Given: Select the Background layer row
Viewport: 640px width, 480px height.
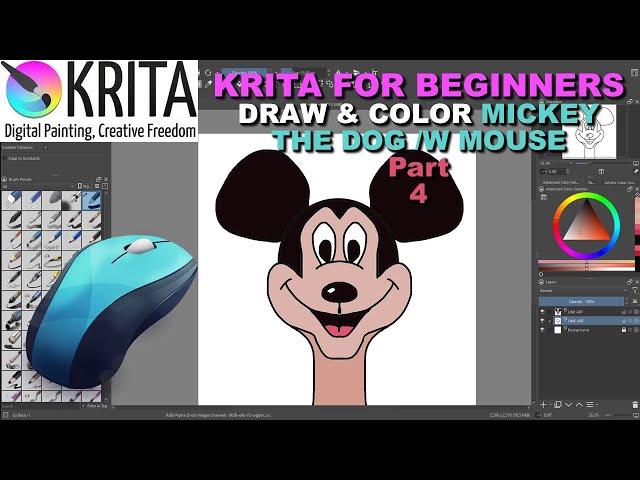Looking at the screenshot, I should coord(588,330).
